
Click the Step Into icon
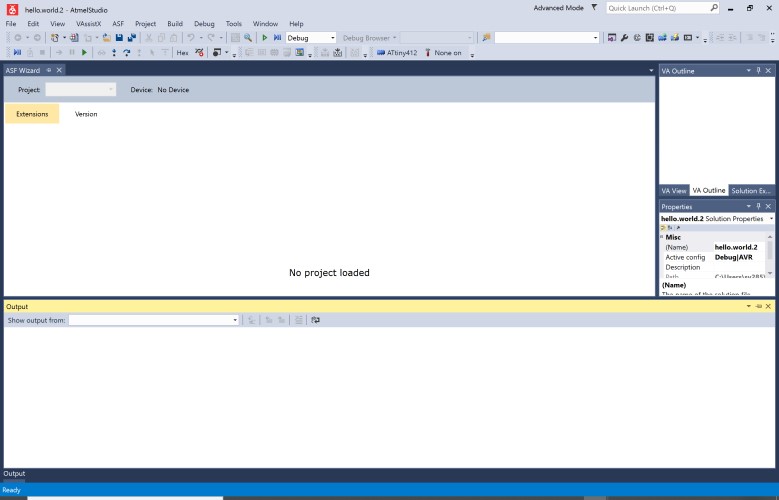point(114,53)
